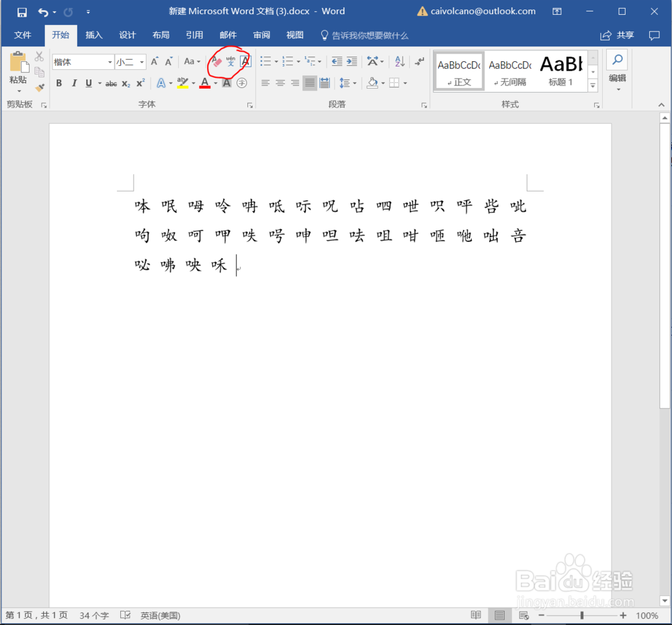
Task: Expand the styles gallery
Action: point(593,86)
